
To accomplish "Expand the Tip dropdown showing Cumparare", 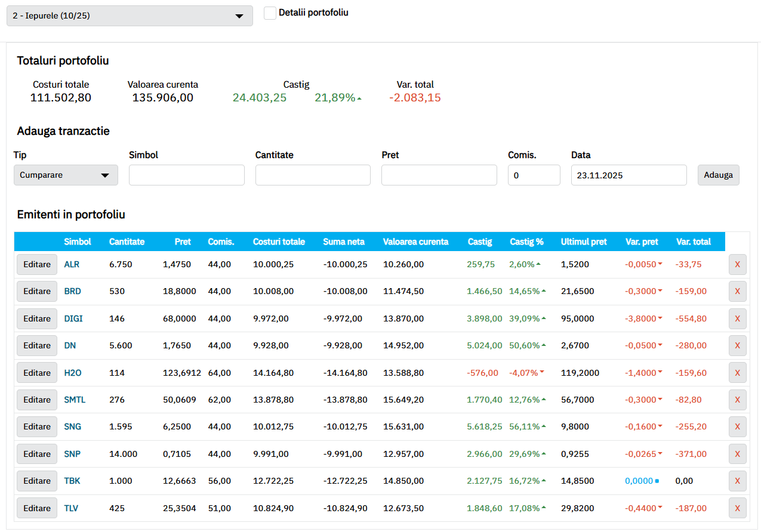I will pyautogui.click(x=66, y=175).
